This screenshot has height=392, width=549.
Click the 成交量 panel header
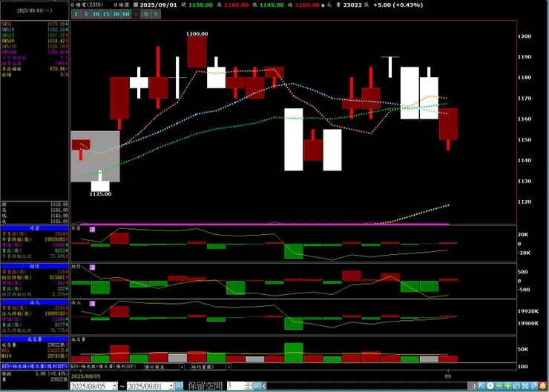[34, 339]
